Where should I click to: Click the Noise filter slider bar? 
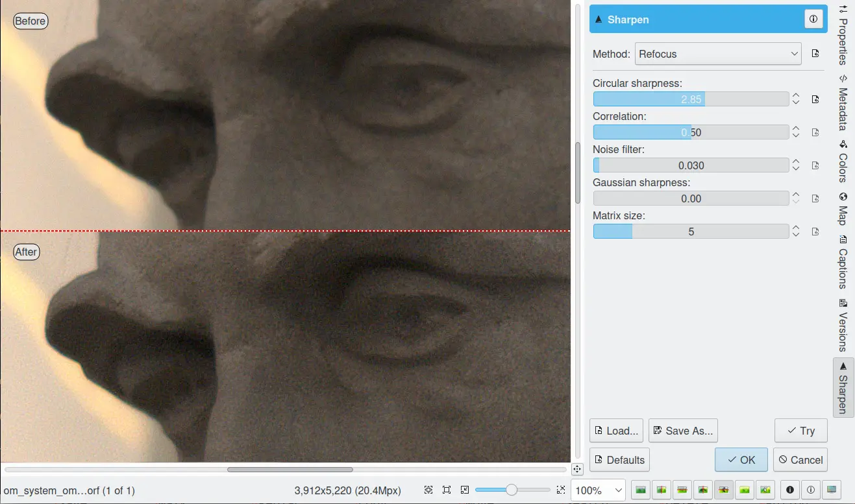pos(691,165)
